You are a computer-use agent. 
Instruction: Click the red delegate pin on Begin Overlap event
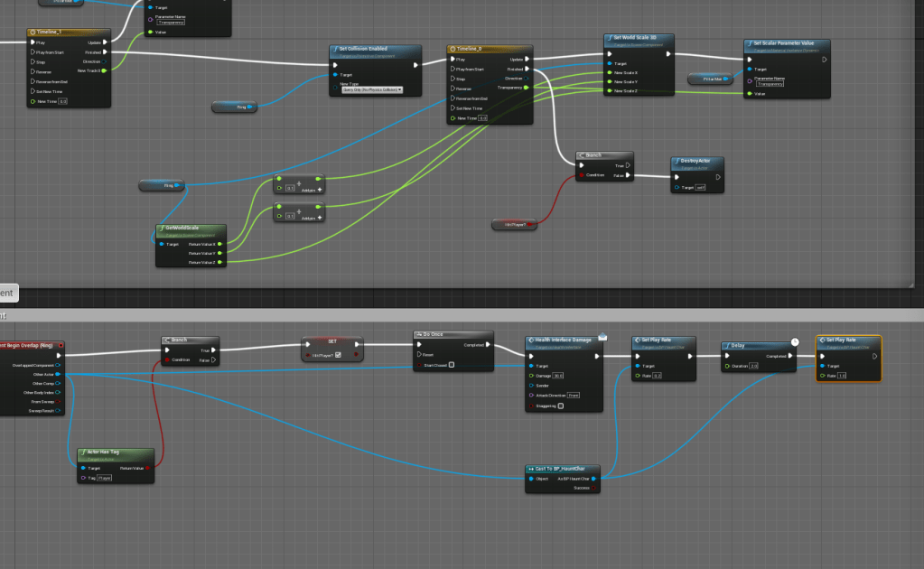[61, 345]
